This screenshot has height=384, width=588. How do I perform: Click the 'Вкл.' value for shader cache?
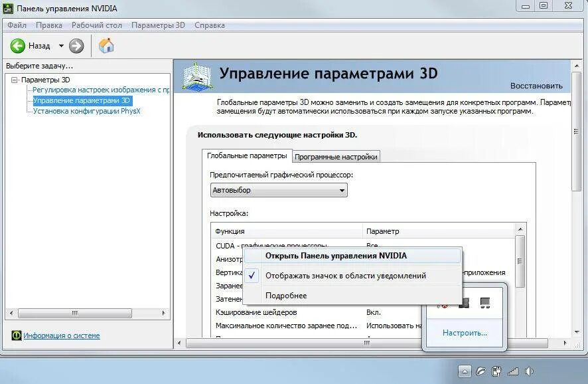click(374, 312)
